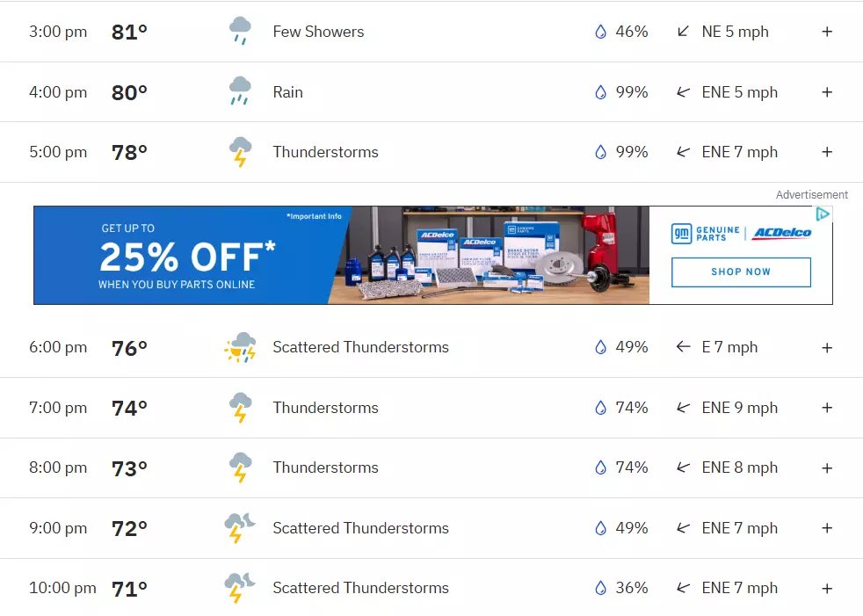
Task: Click thunderstorm icon for 5:00 pm
Action: tap(240, 151)
